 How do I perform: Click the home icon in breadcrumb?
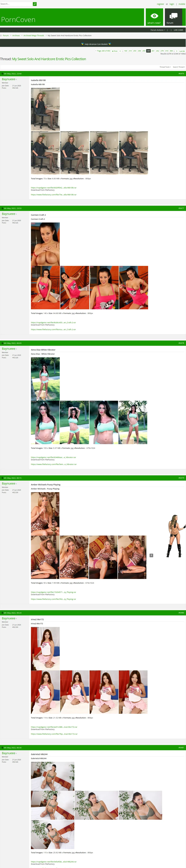pyautogui.click(x=1, y=35)
